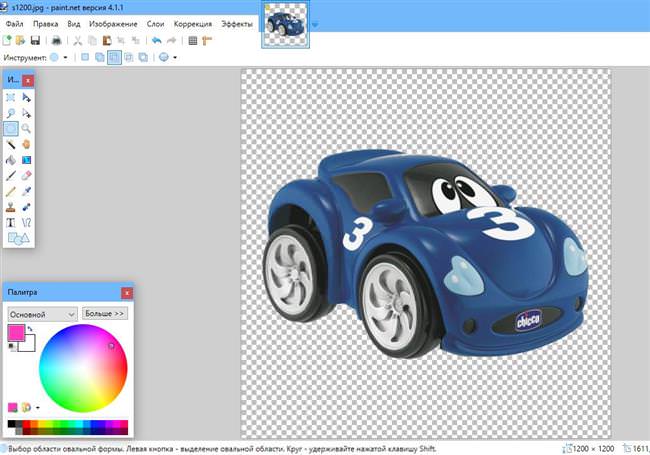Select the Pencil tool
Viewport: 650px width, 455px height.
point(11,191)
